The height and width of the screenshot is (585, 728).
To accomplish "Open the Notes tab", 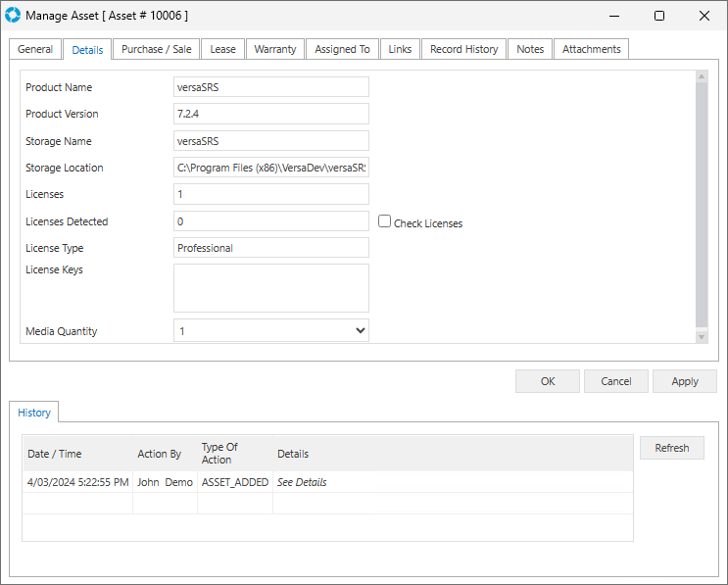I will tap(530, 49).
